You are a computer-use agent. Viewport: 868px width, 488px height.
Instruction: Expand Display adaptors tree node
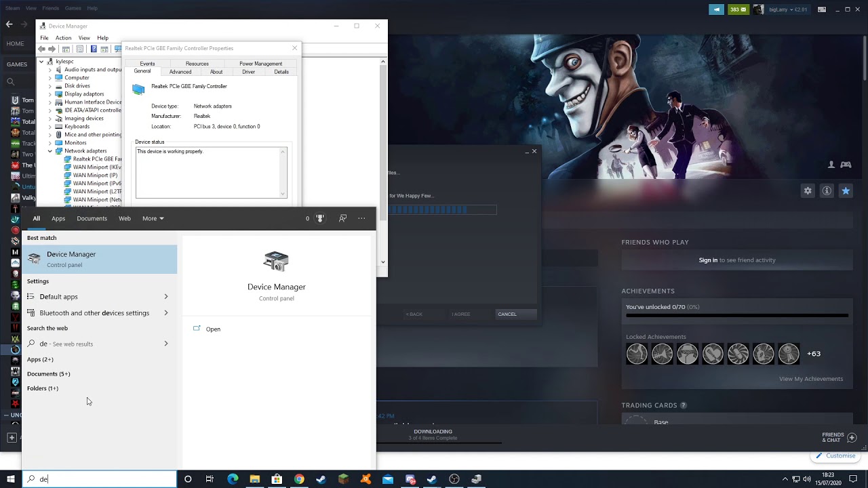tap(50, 94)
